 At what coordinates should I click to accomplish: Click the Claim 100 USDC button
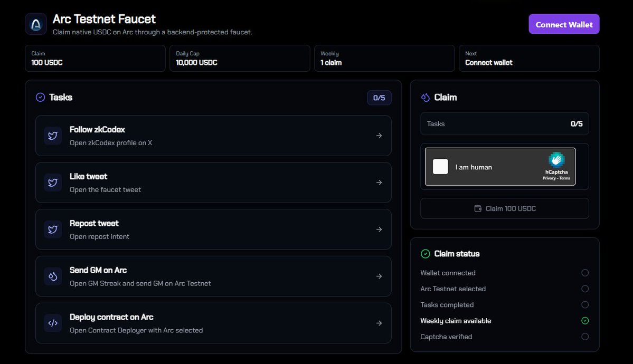coord(505,208)
